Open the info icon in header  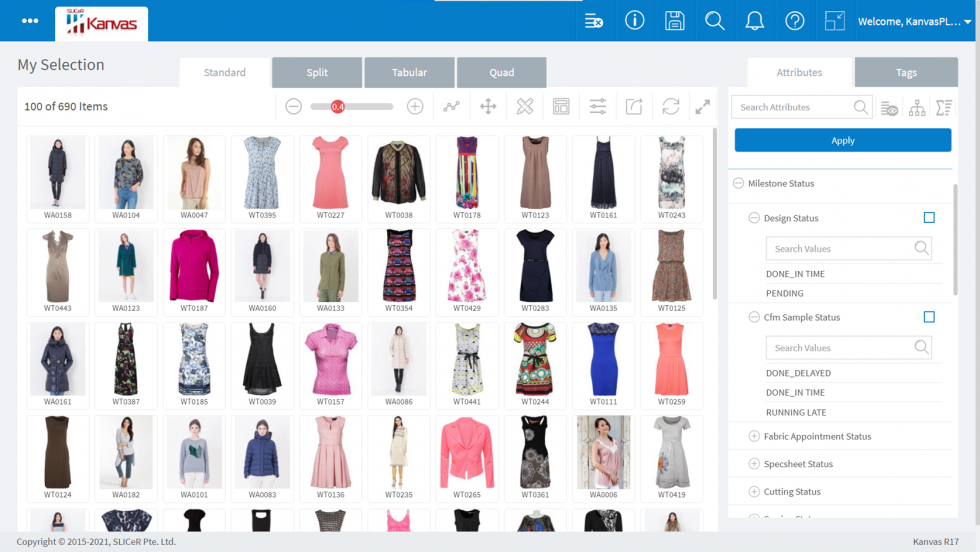(x=634, y=21)
